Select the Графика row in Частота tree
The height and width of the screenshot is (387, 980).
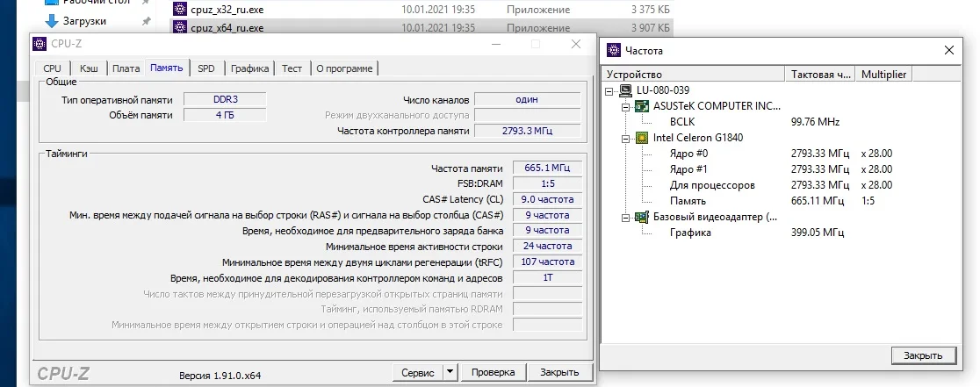(x=690, y=233)
